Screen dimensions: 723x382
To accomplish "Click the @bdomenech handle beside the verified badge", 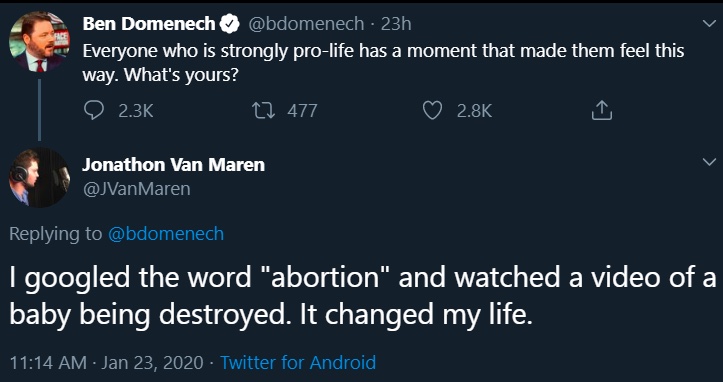I will point(306,24).
